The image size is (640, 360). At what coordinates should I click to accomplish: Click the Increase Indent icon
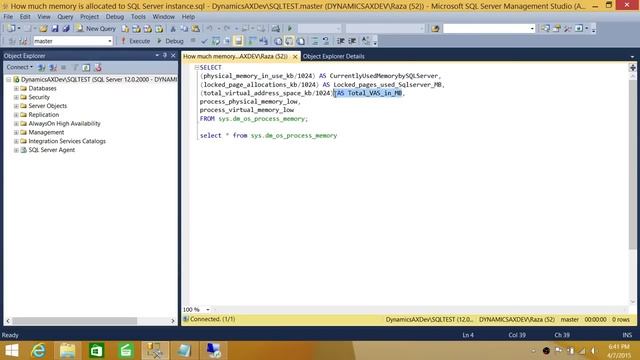tap(352, 41)
